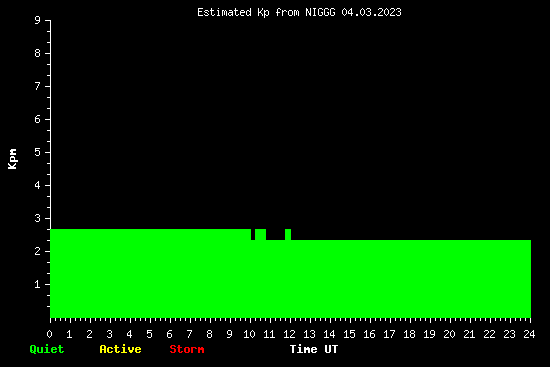
Task: Click hour 18 on the time axis
Action: pos(409,334)
